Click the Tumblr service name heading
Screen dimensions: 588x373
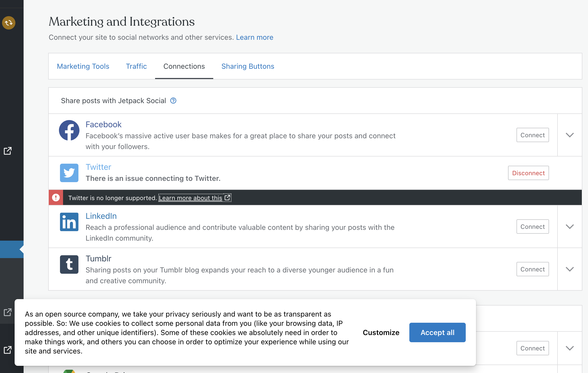(x=98, y=259)
